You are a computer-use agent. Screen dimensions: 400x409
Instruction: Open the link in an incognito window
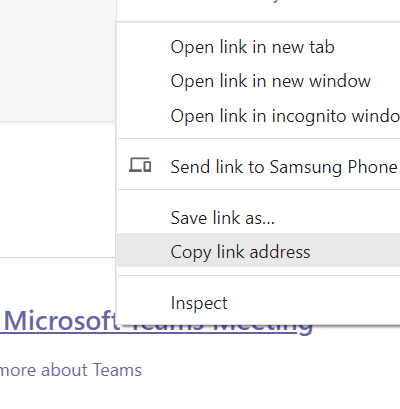click(259, 116)
